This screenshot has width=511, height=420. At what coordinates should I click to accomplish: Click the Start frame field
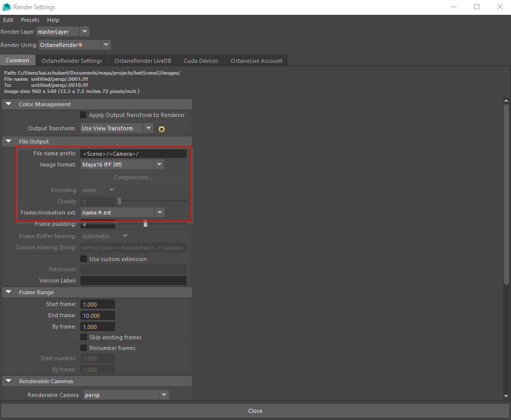pyautogui.click(x=98, y=304)
